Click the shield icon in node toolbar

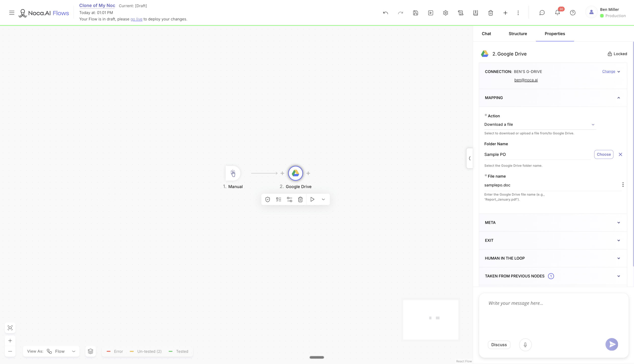(x=267, y=199)
